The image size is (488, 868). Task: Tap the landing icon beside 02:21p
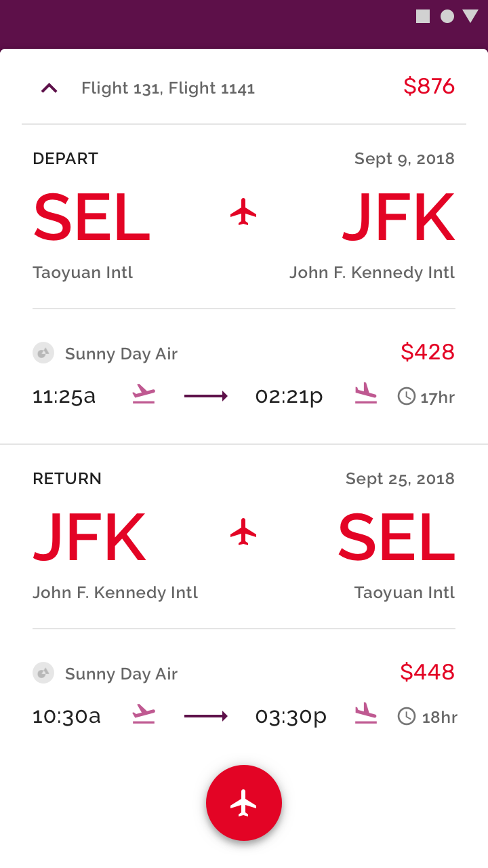coord(366,394)
